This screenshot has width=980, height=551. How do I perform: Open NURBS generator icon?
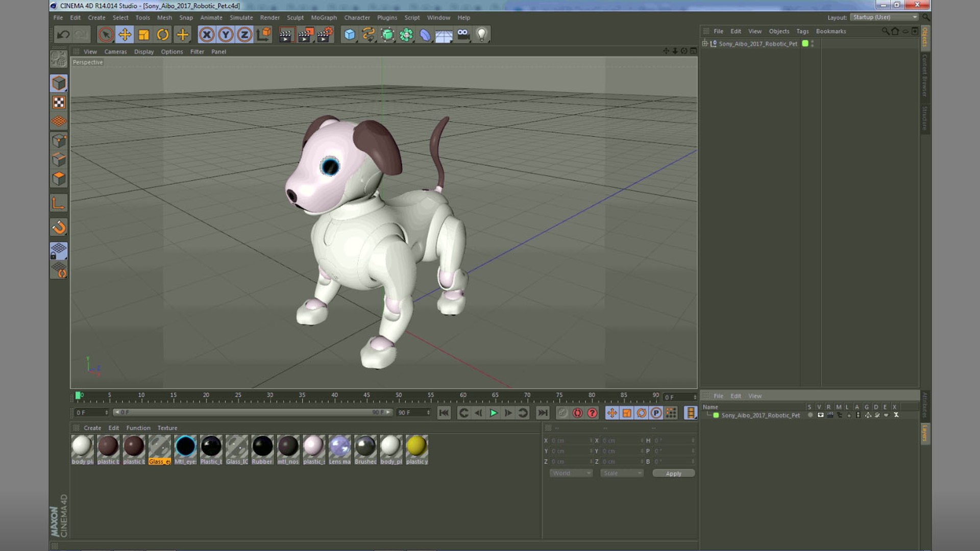(x=387, y=35)
